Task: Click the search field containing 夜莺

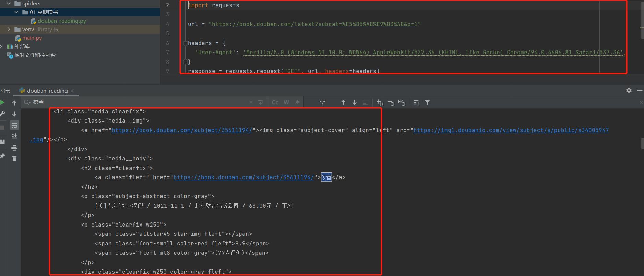Action: point(137,102)
